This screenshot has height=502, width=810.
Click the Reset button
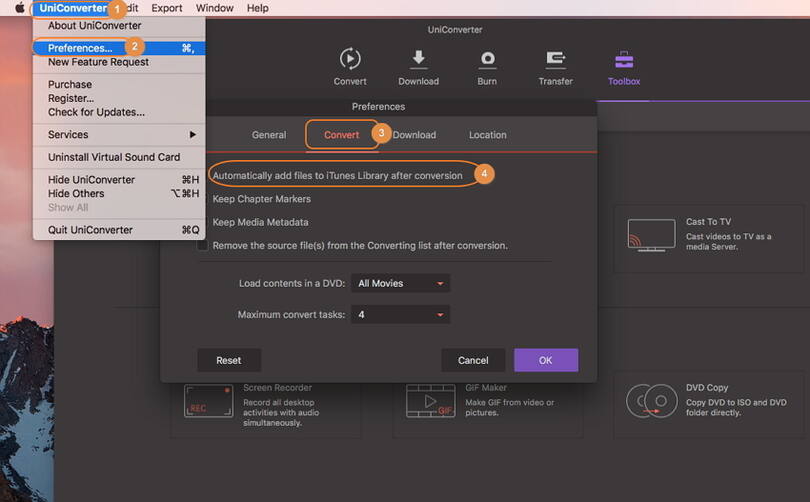[x=229, y=360]
